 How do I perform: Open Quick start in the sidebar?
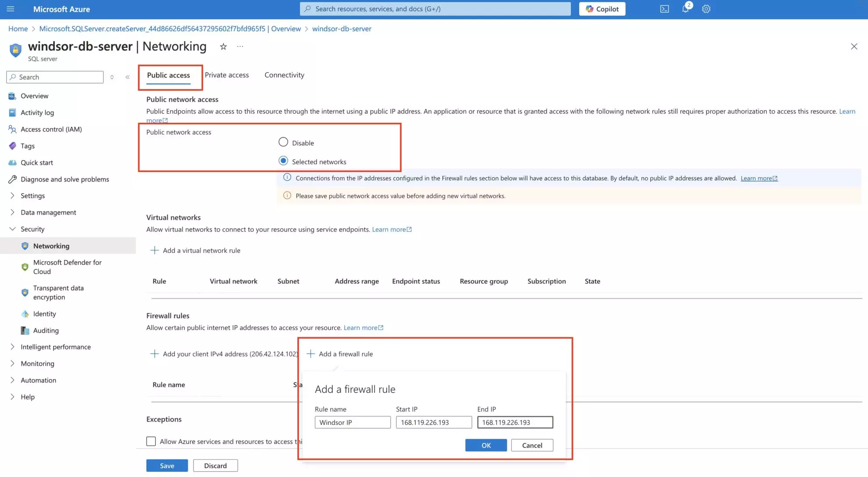click(36, 162)
